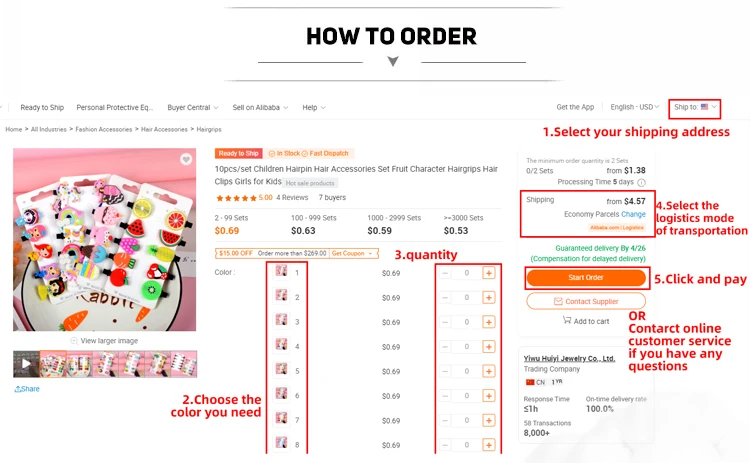Click the Contact Supplier button
This screenshot has height=463, width=750.
click(586, 301)
